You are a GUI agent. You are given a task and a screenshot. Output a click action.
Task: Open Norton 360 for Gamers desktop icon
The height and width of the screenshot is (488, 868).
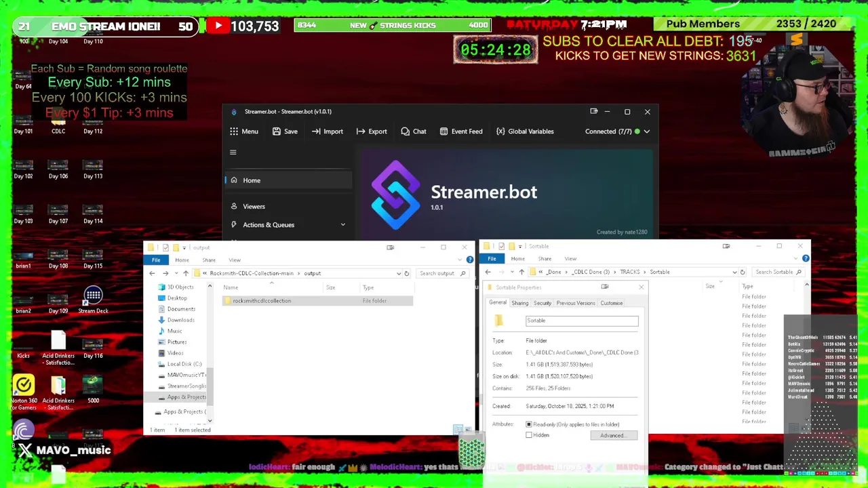(24, 393)
